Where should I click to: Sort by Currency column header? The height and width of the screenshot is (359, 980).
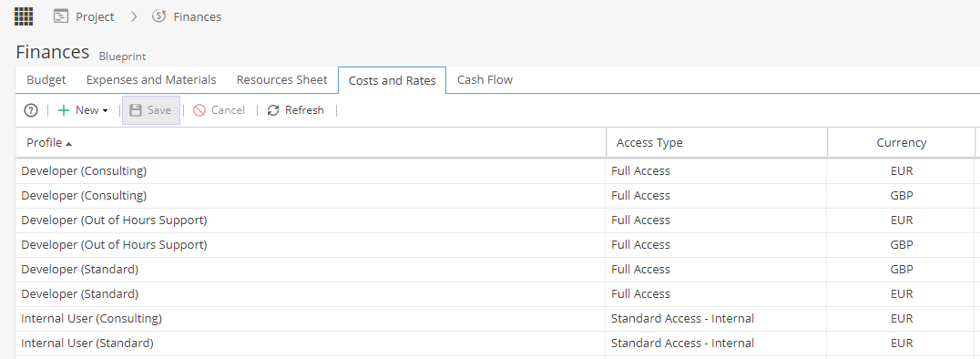click(x=902, y=143)
